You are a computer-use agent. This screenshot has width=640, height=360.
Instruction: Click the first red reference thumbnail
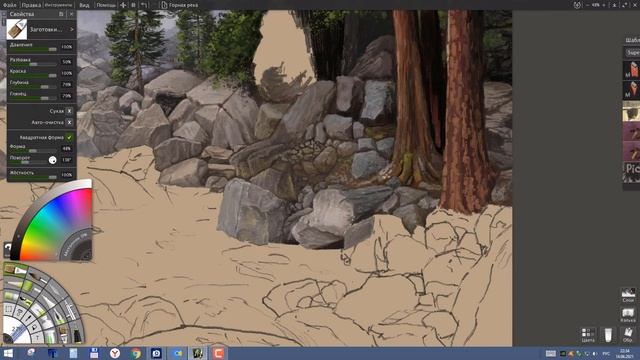click(631, 70)
